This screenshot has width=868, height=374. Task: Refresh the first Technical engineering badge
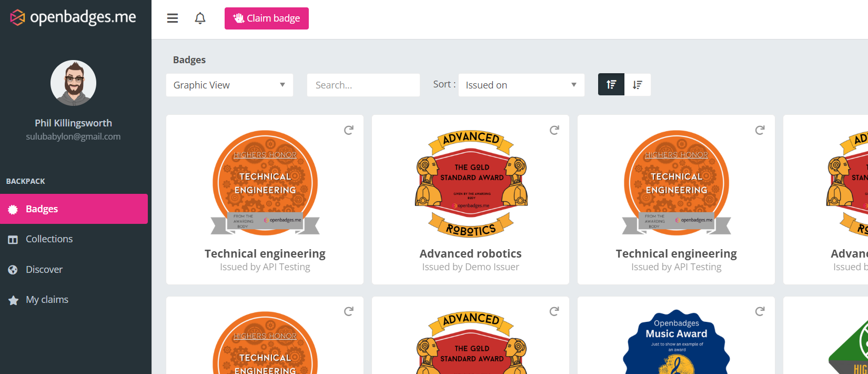point(348,130)
